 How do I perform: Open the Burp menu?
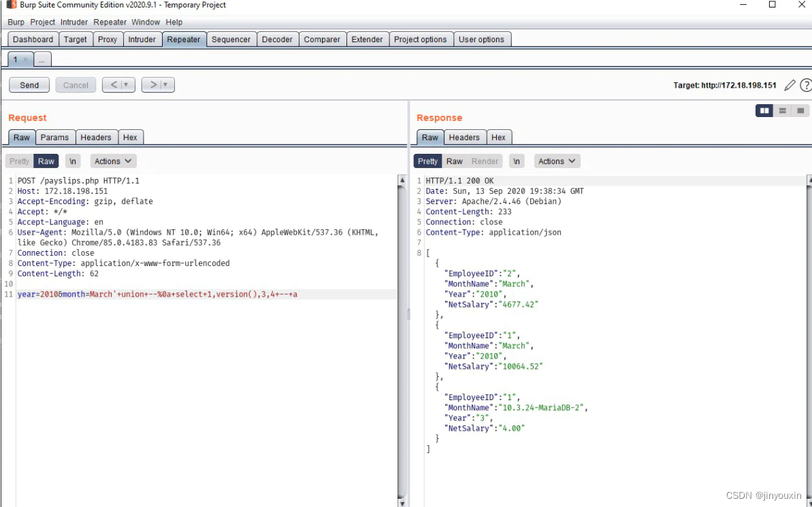pyautogui.click(x=16, y=22)
